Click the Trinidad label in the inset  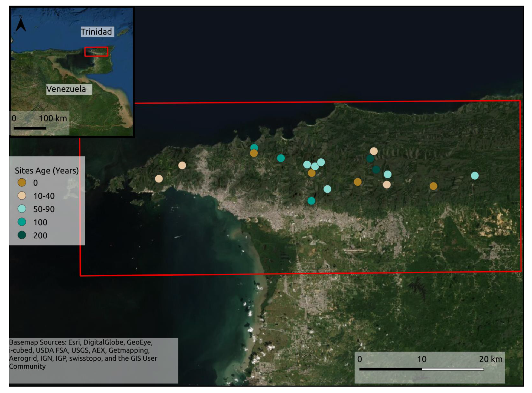point(96,32)
